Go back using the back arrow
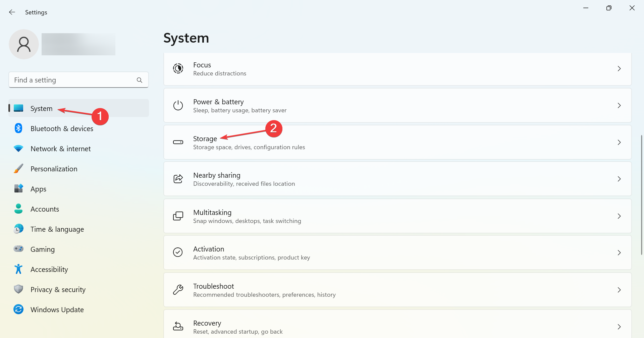 coord(12,12)
